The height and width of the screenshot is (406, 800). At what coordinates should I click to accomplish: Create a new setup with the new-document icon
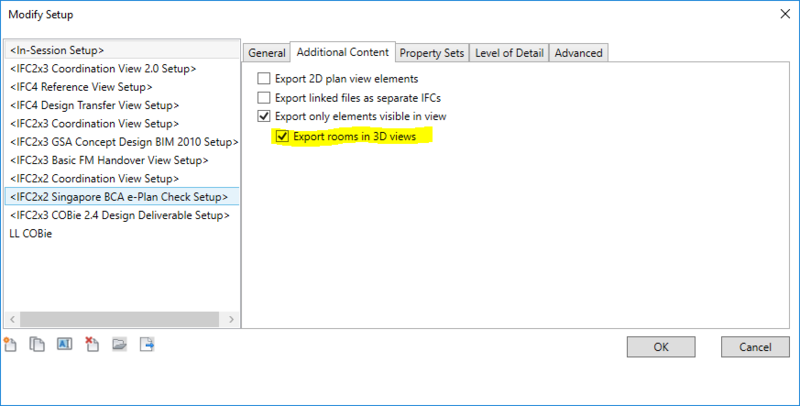(x=10, y=344)
